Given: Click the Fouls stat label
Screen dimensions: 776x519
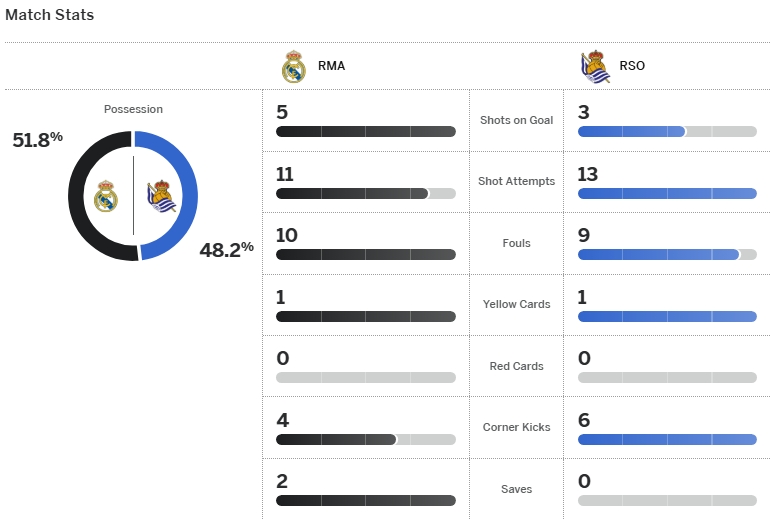Looking at the screenshot, I should 516,243.
